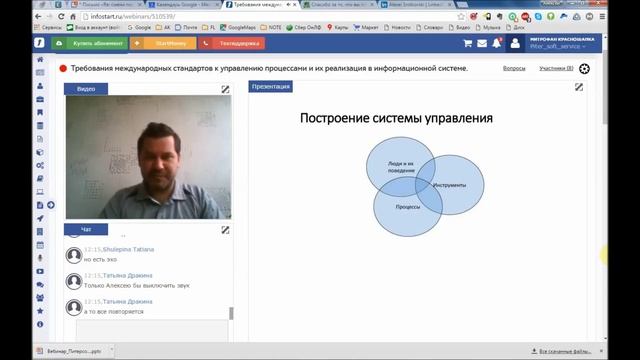Select the Презентация panel tab
The width and height of the screenshot is (640, 360).
point(271,87)
